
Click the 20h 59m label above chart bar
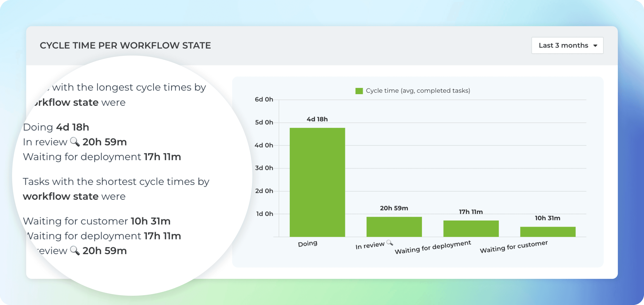coord(394,208)
